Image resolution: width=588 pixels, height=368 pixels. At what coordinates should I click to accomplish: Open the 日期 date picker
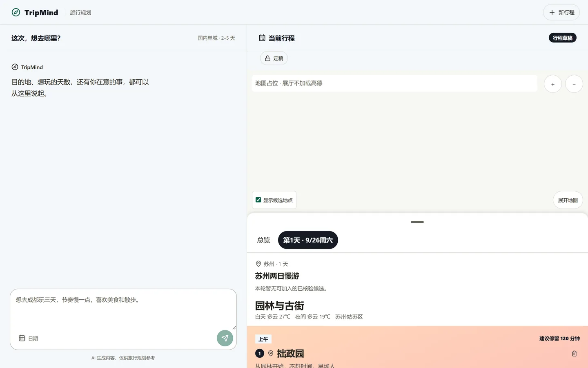point(29,338)
